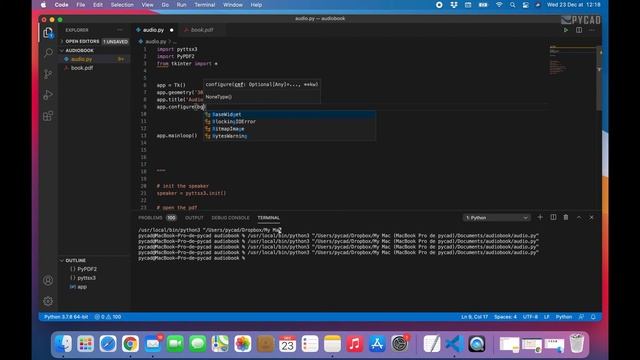The image size is (640, 360).
Task: Select Python 3.7.8 64-bit interpreter in status bar
Action: [66, 317]
